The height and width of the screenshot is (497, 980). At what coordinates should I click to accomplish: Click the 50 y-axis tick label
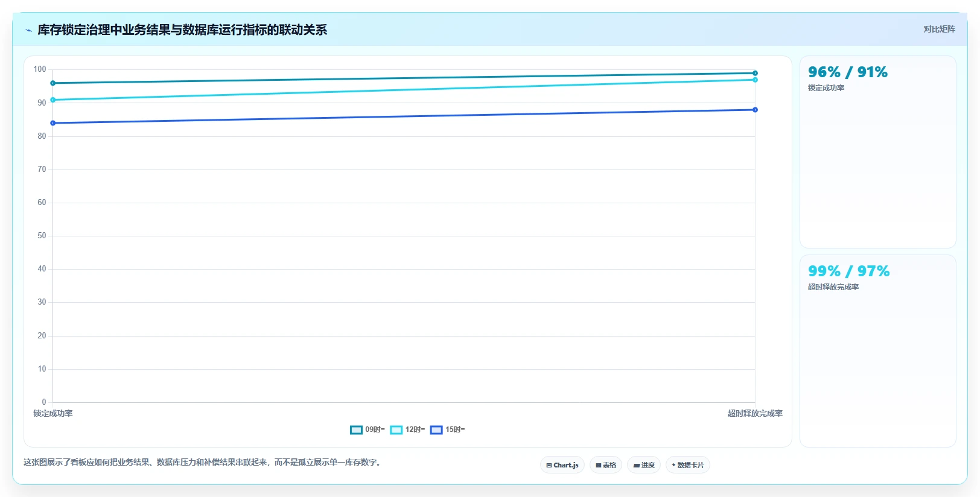[42, 236]
